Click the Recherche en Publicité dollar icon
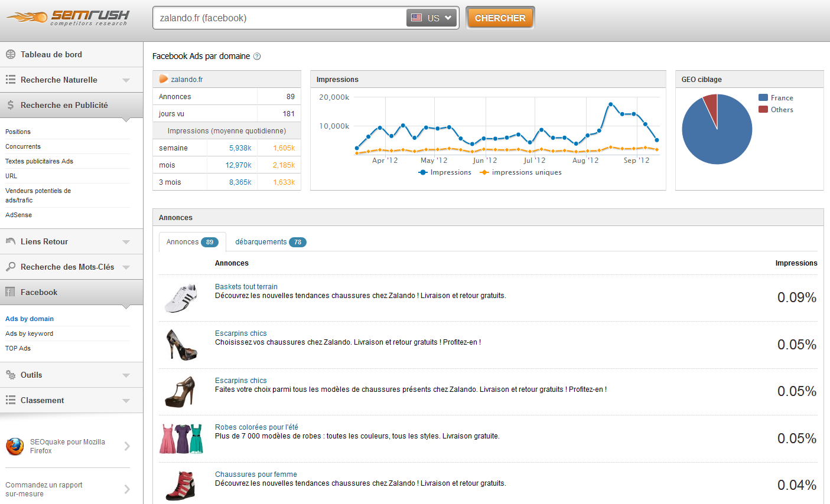The image size is (830, 504). 11,105
